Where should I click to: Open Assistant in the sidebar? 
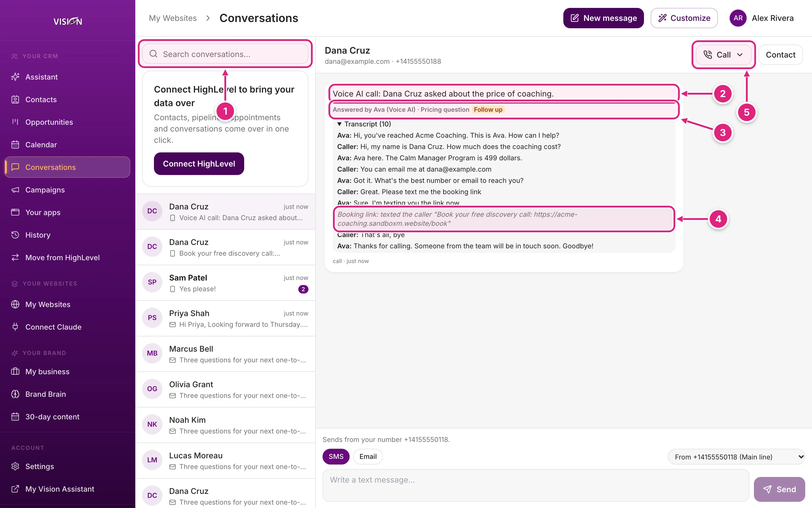pyautogui.click(x=67, y=77)
